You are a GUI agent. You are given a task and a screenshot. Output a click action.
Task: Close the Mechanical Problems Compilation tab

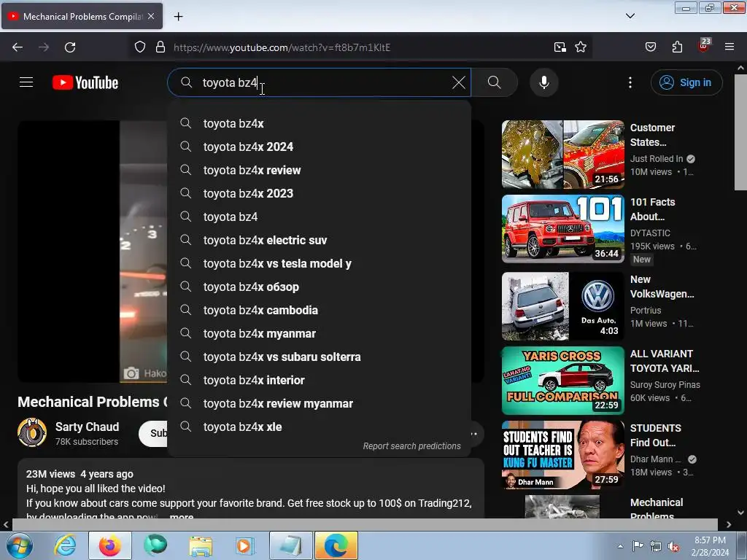click(151, 16)
